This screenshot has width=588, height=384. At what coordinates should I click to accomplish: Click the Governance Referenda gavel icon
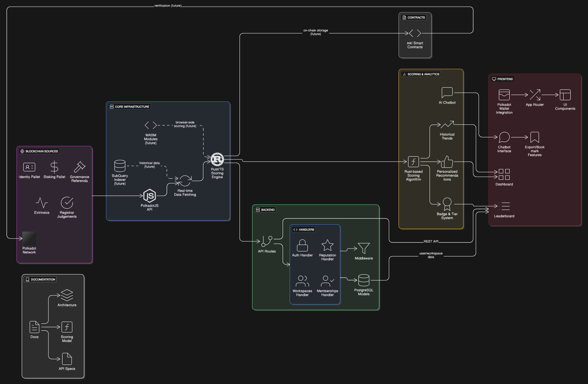point(79,167)
